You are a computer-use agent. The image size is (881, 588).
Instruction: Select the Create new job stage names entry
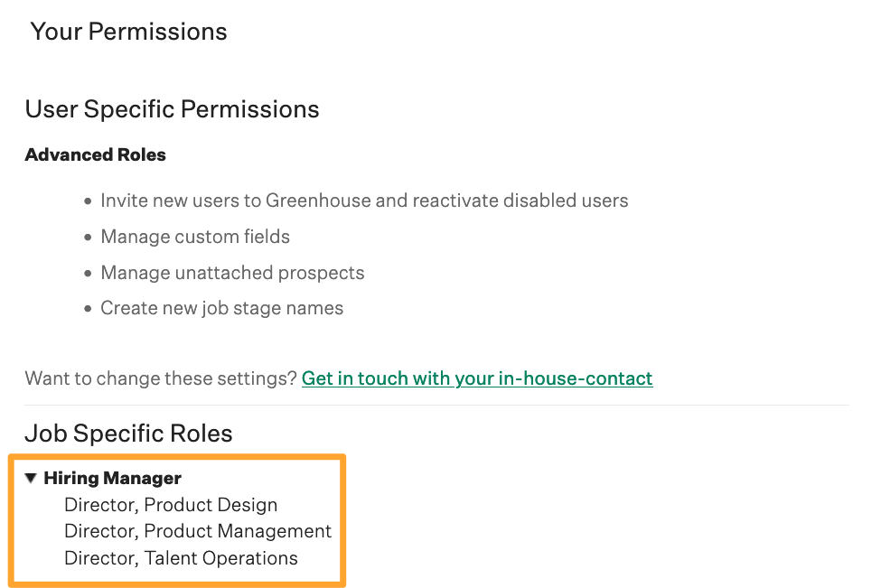click(221, 307)
